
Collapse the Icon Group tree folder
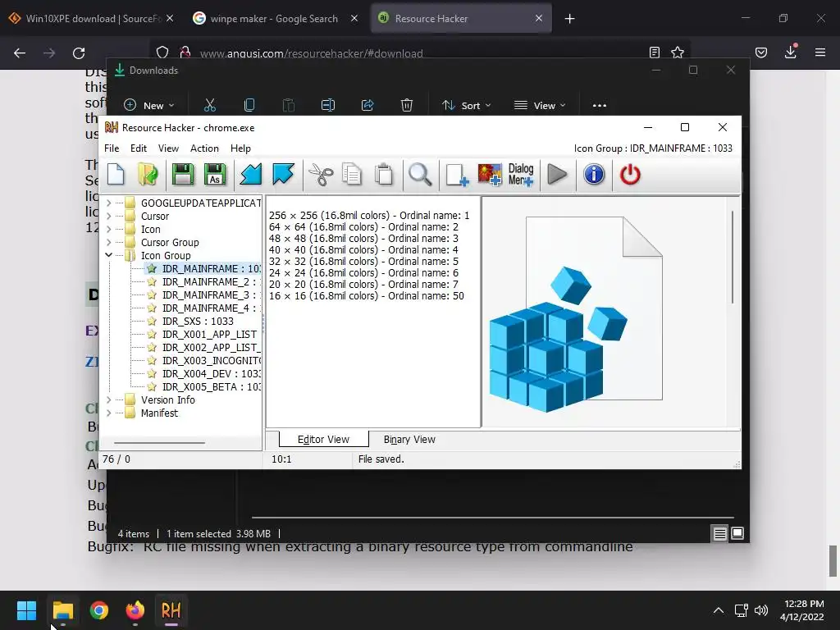tap(109, 256)
